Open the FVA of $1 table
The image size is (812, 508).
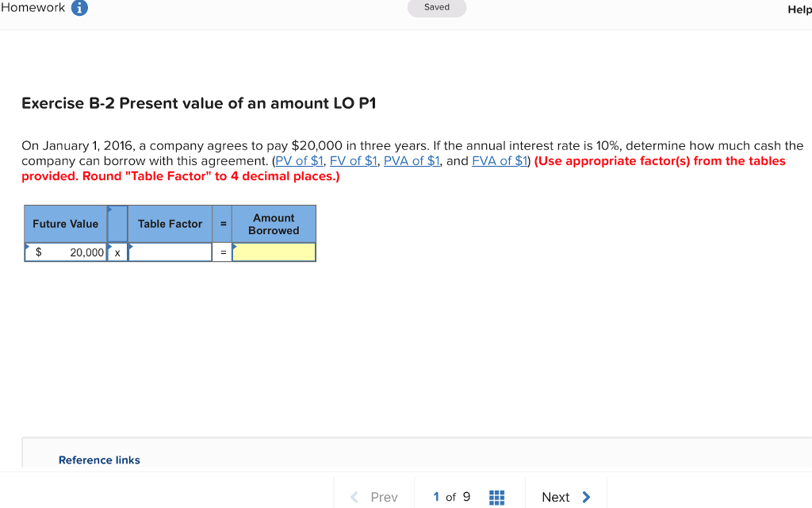(500, 160)
